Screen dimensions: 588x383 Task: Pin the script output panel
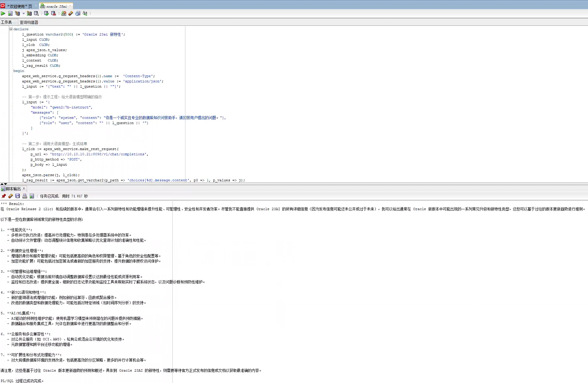[x=4, y=196]
